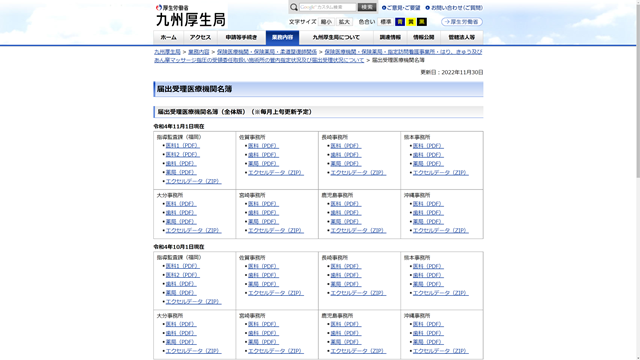Open the アクセス menu tab
The image size is (640, 360).
tap(200, 38)
